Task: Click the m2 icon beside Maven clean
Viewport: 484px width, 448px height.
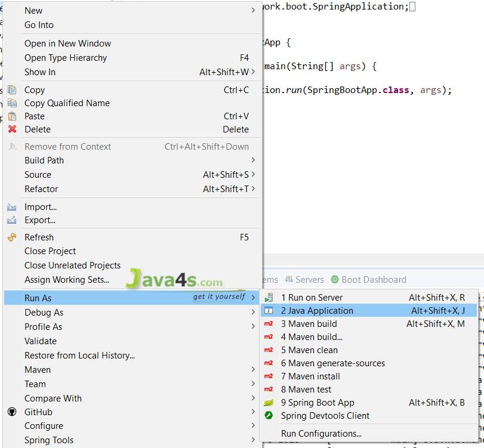Action: point(269,350)
